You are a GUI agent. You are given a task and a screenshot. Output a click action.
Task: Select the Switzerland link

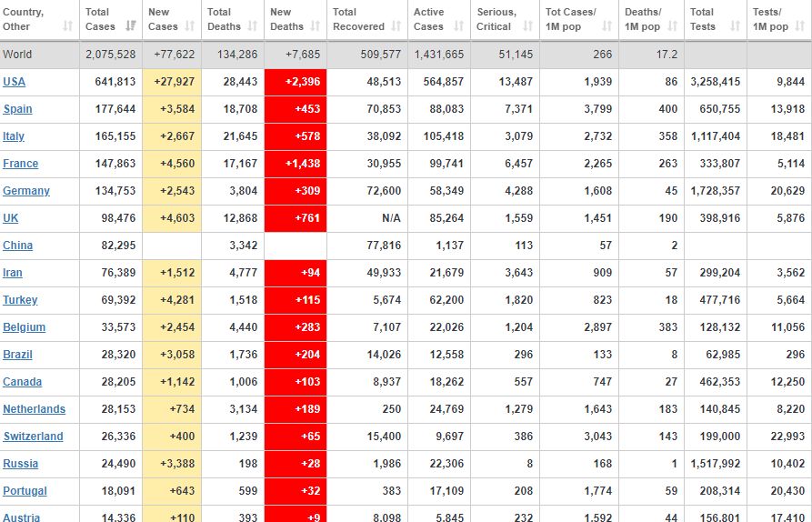[33, 437]
